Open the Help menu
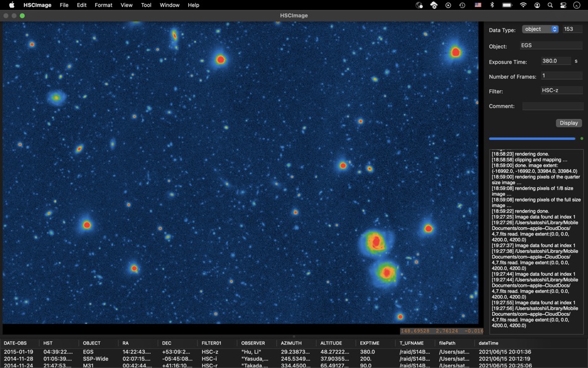The width and height of the screenshot is (588, 368). (x=194, y=5)
